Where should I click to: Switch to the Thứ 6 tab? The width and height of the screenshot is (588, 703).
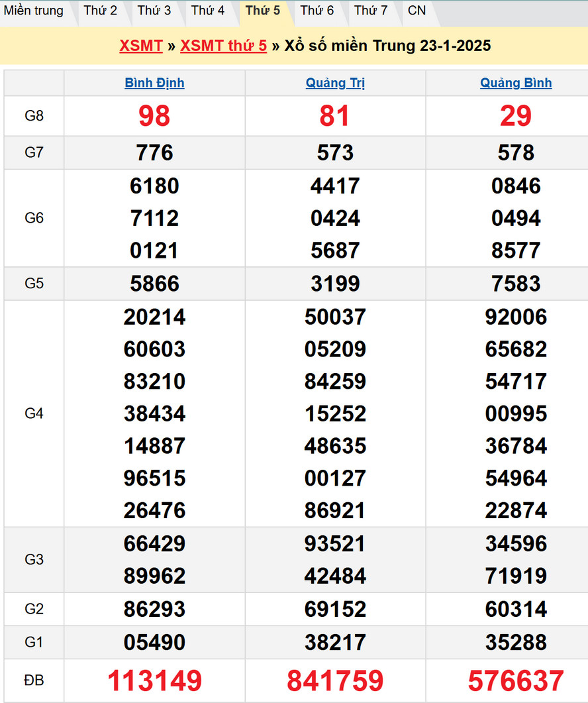click(x=317, y=11)
